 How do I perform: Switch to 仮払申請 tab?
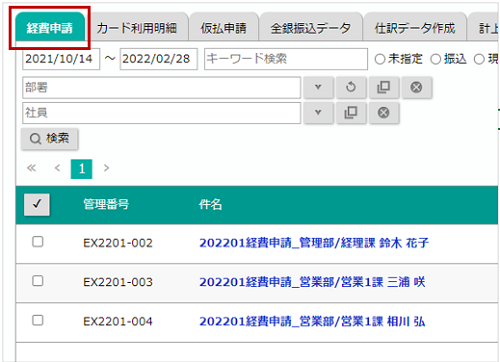coord(224,28)
